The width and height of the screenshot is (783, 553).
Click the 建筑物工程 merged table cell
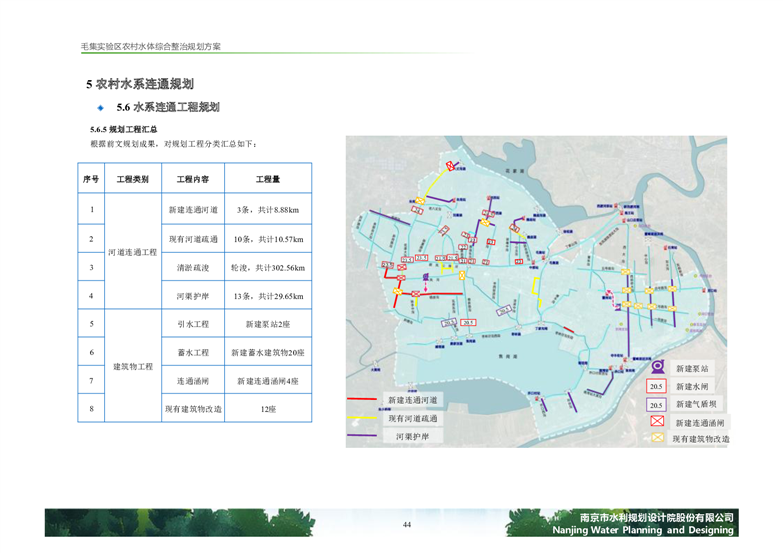coord(132,367)
